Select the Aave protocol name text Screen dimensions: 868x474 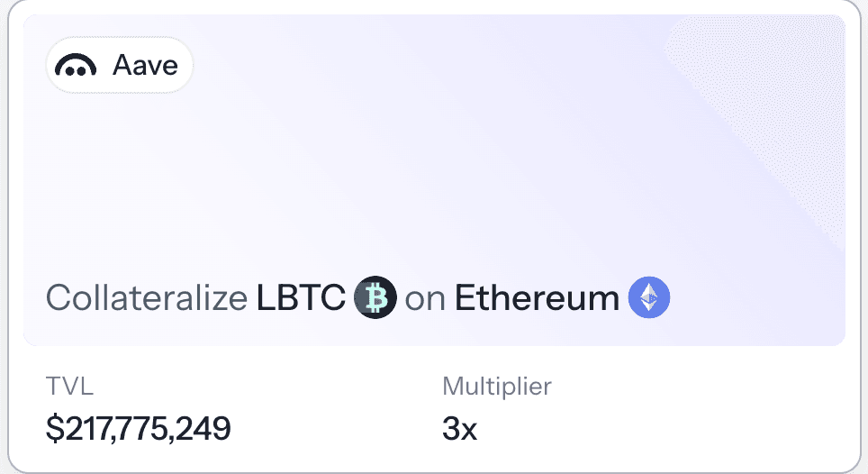(146, 66)
